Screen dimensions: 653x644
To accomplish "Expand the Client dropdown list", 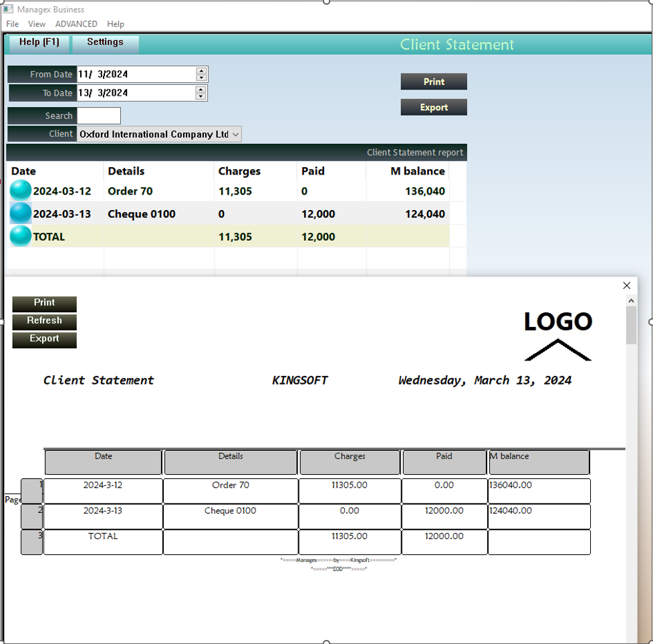I will pos(235,134).
